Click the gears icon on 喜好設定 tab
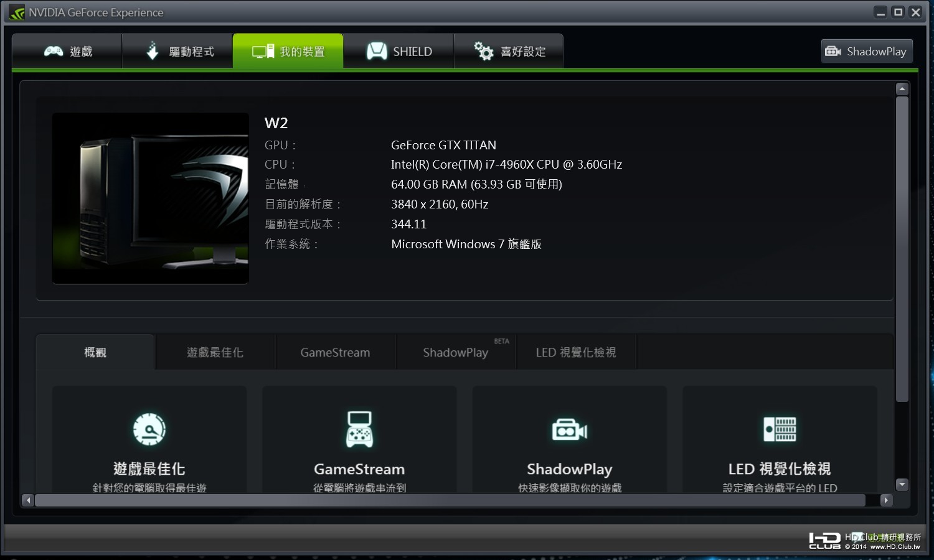934x560 pixels. 483,51
